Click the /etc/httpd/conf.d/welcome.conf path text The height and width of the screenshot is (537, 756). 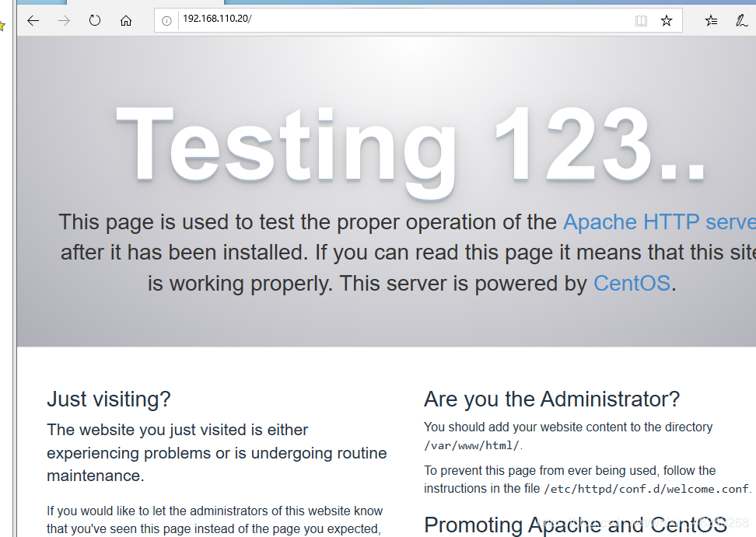[646, 490]
